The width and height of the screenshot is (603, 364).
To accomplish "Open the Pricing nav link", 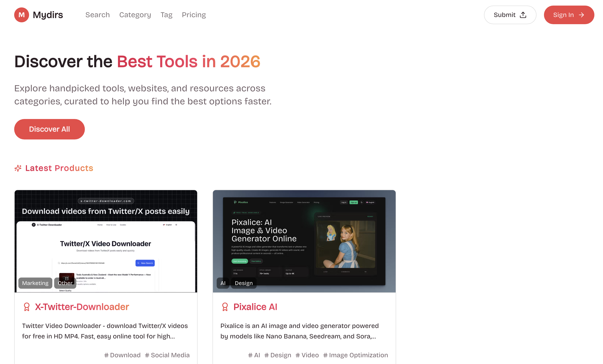I will click(194, 15).
